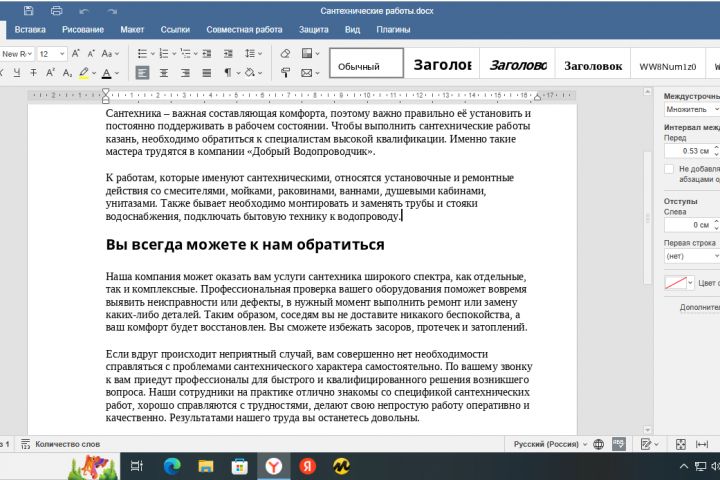Decrease font size with the A down icon
The image size is (720, 480).
[x=91, y=54]
